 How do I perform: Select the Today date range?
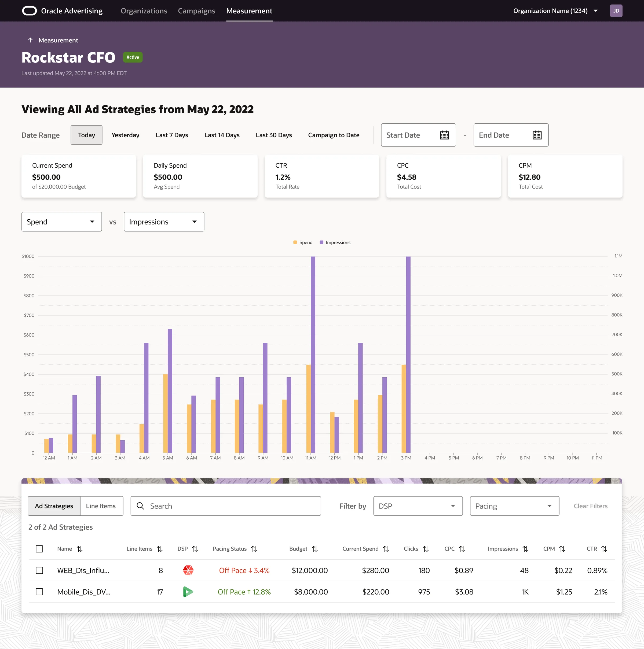(86, 135)
